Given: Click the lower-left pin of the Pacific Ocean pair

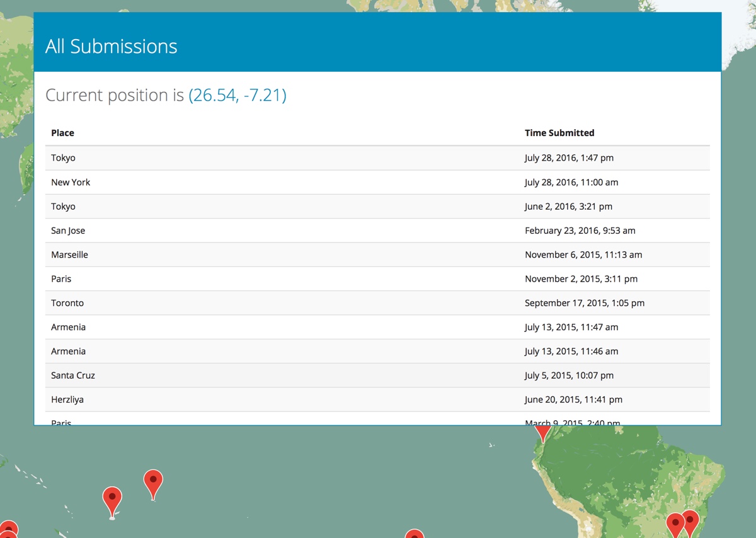Looking at the screenshot, I should [x=112, y=500].
